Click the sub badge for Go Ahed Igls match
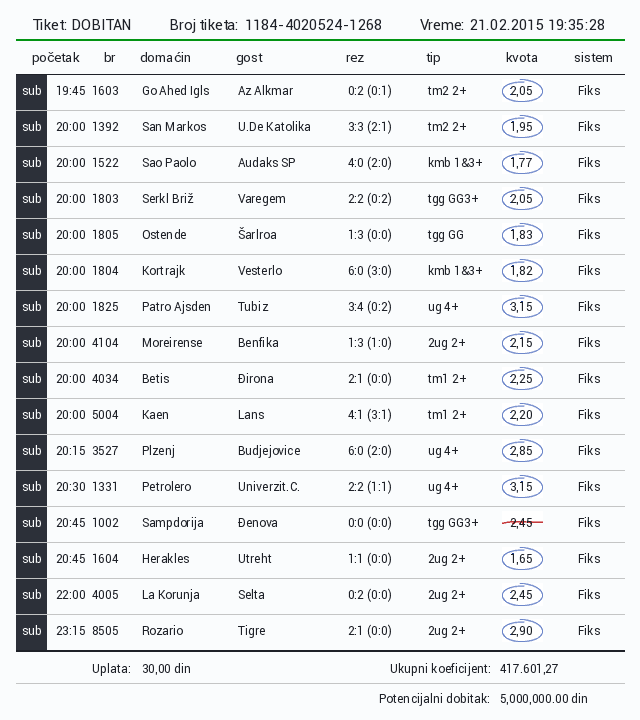The image size is (640, 720). point(31,91)
